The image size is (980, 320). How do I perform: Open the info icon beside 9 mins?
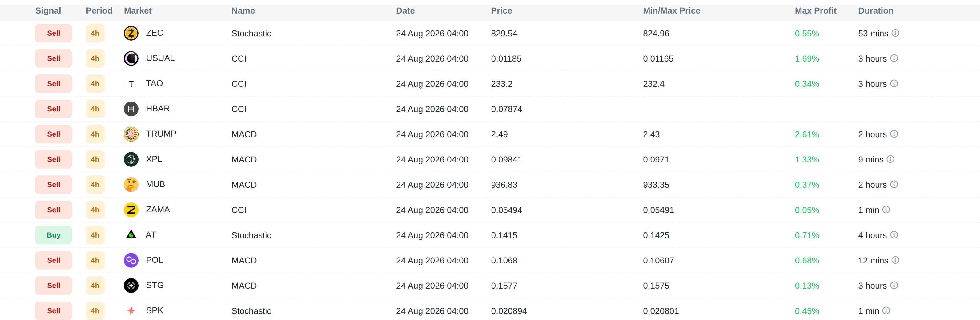(x=890, y=159)
